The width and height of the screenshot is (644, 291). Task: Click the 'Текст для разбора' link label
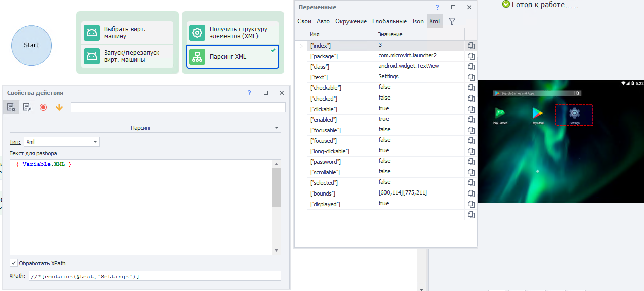(33, 153)
